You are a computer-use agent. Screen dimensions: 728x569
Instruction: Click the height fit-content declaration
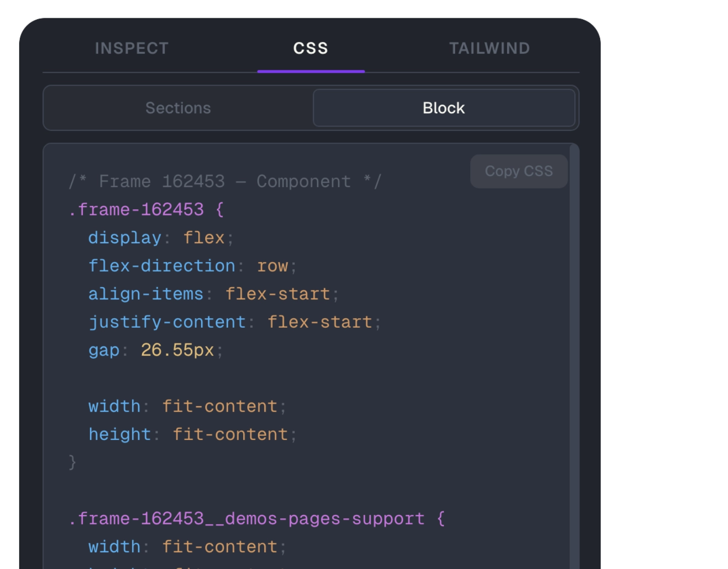(191, 434)
